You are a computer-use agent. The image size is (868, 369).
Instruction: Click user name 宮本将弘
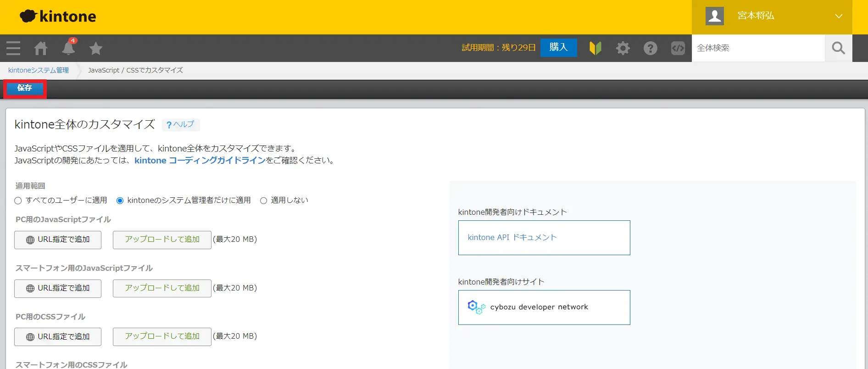pos(756,16)
